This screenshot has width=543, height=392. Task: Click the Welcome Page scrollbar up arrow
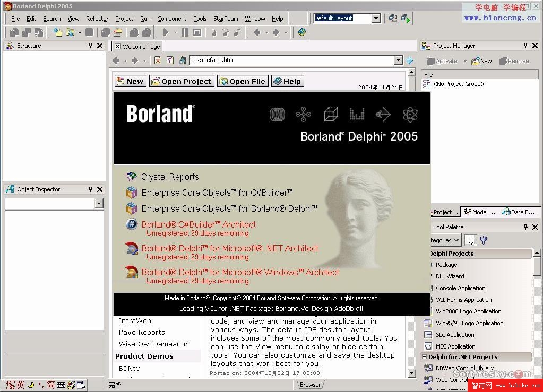tap(412, 72)
